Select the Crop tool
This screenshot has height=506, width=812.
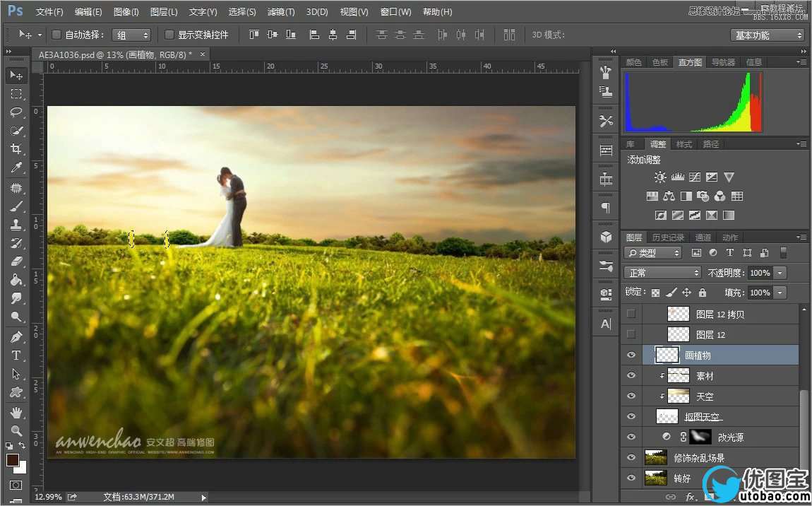coord(16,149)
